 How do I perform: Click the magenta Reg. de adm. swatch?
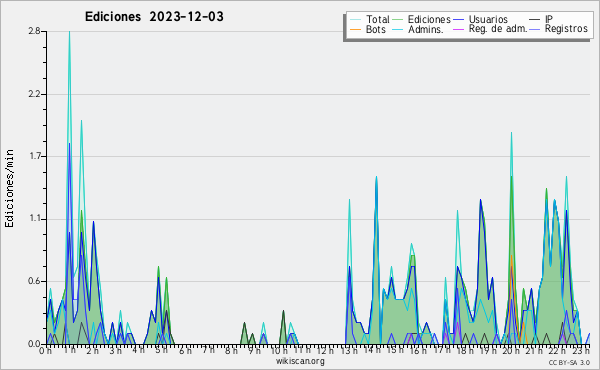(458, 29)
